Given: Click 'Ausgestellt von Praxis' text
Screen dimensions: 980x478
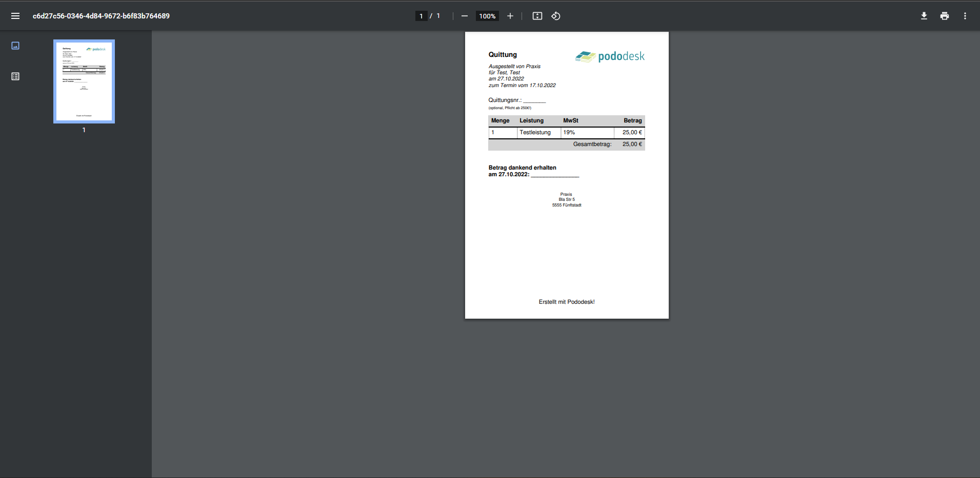Looking at the screenshot, I should (514, 66).
